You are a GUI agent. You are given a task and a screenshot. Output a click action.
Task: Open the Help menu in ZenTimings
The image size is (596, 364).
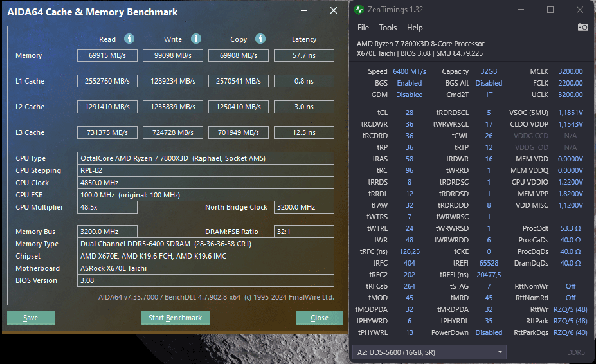tap(415, 28)
